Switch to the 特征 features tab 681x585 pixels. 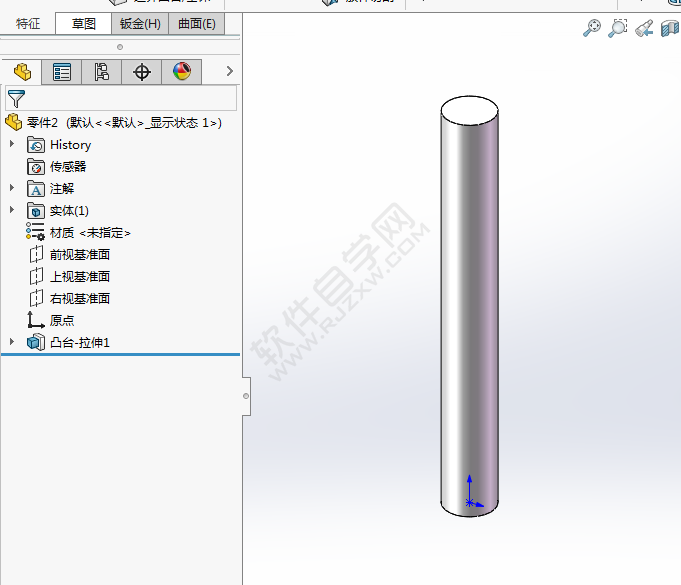pyautogui.click(x=28, y=23)
